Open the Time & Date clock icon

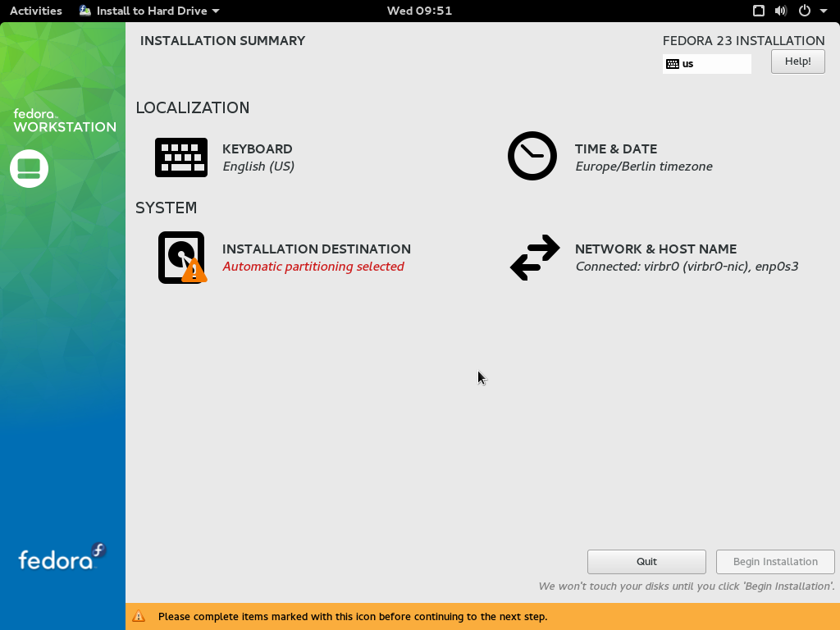click(532, 156)
